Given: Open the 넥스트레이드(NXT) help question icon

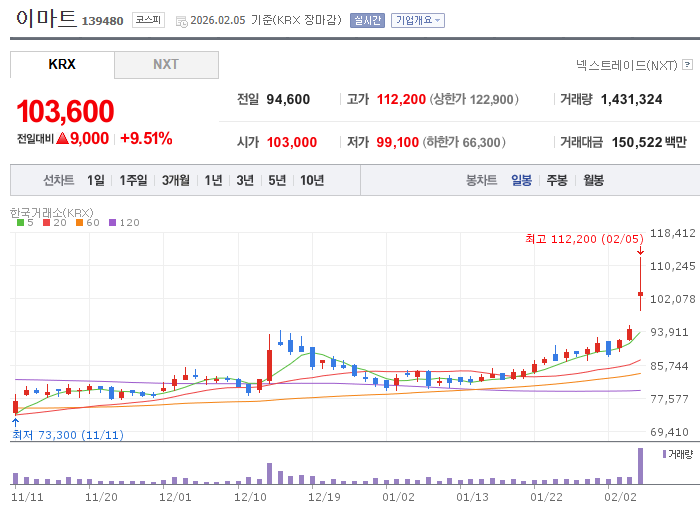Looking at the screenshot, I should pyautogui.click(x=688, y=65).
